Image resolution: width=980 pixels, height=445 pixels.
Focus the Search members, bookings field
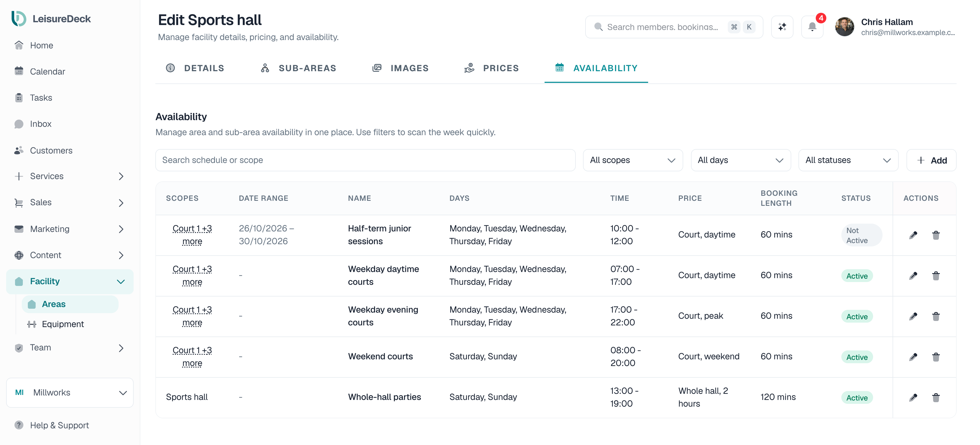674,27
